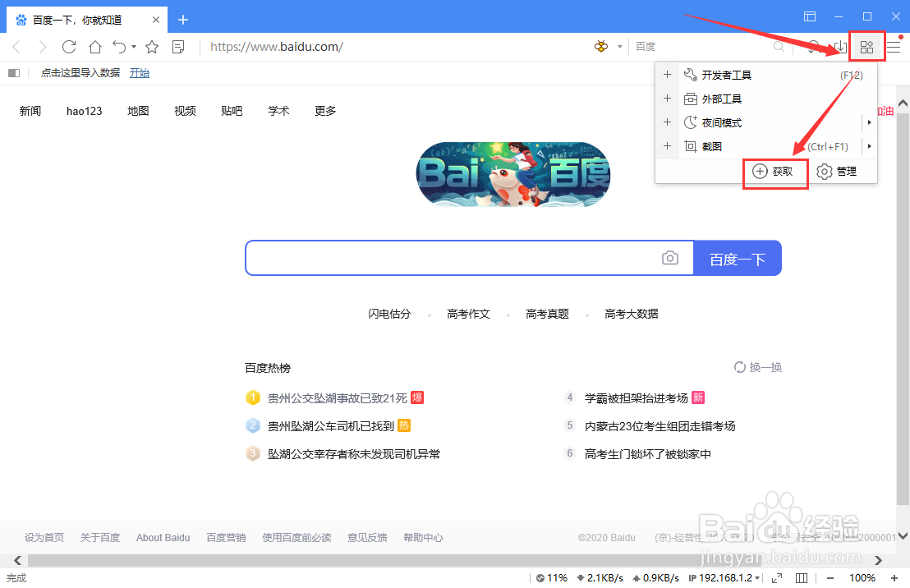The height and width of the screenshot is (588, 910).
Task: Open the 视频 nav link
Action: tap(185, 111)
